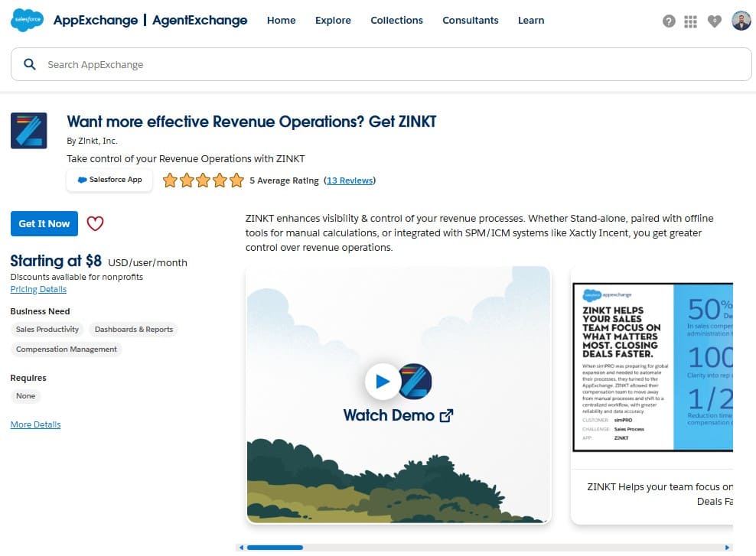Screen dimensions: 756x556
Task: Open the Collections menu
Action: [396, 20]
